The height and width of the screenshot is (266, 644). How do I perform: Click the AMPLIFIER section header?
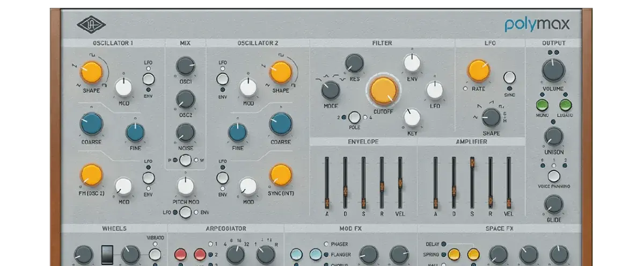click(472, 142)
